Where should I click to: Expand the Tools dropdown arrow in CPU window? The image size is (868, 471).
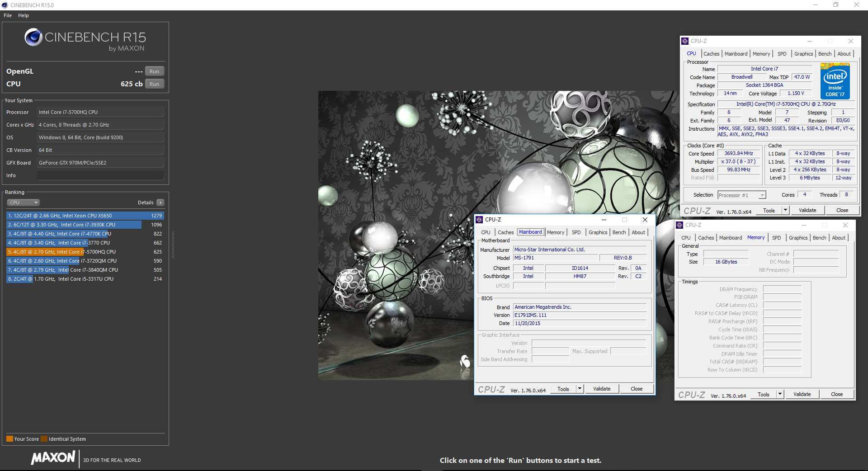coord(785,210)
